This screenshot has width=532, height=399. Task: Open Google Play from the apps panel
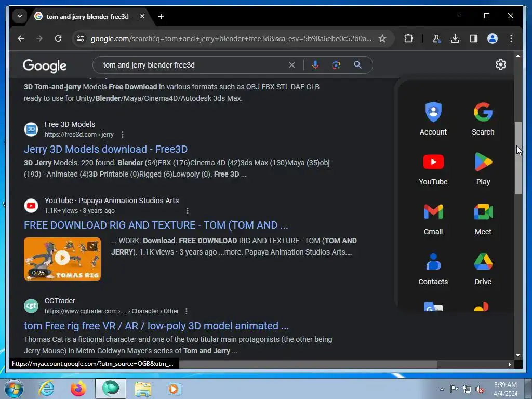point(483,169)
